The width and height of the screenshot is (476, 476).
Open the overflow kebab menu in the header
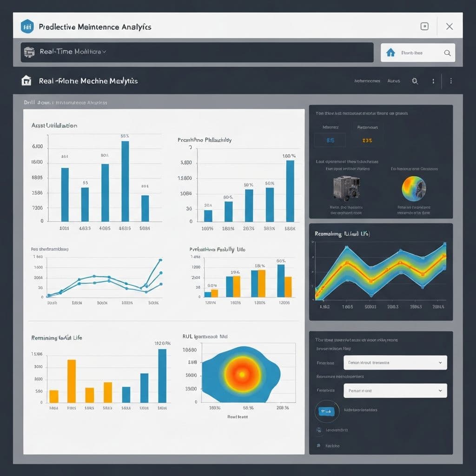coord(451,81)
